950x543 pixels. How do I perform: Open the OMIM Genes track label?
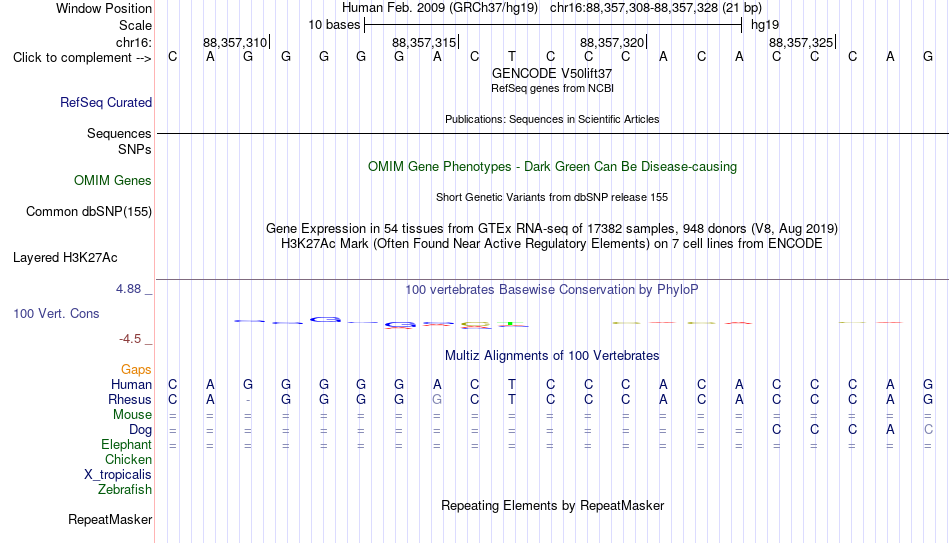click(x=113, y=181)
